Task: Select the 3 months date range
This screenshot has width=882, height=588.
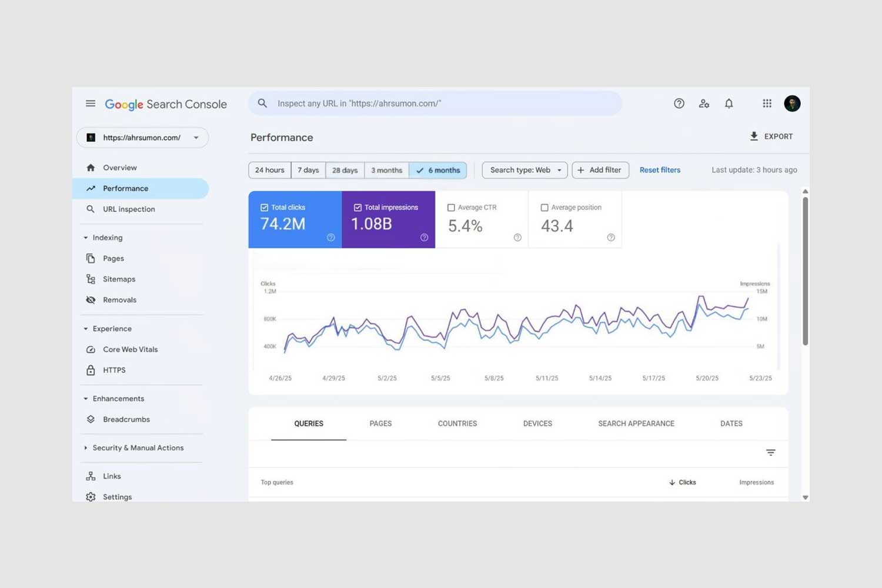Action: [387, 170]
